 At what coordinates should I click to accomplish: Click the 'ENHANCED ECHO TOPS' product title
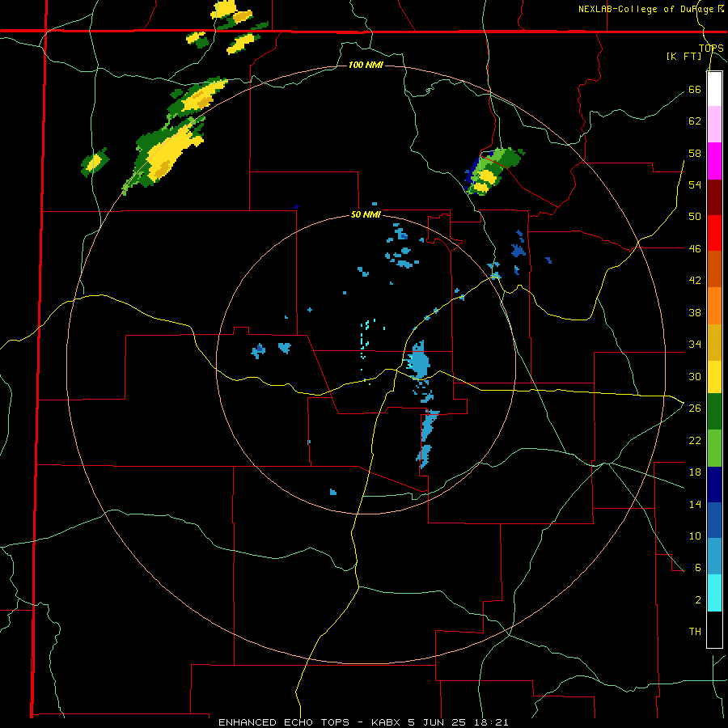284,722
